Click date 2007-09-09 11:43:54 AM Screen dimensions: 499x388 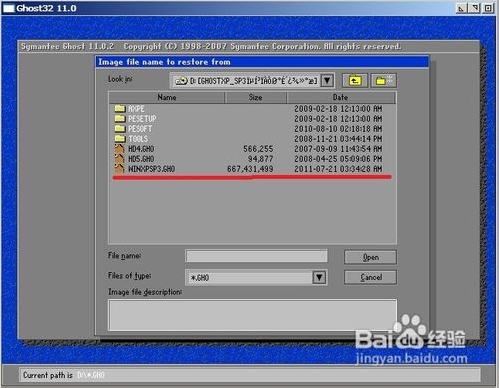338,149
